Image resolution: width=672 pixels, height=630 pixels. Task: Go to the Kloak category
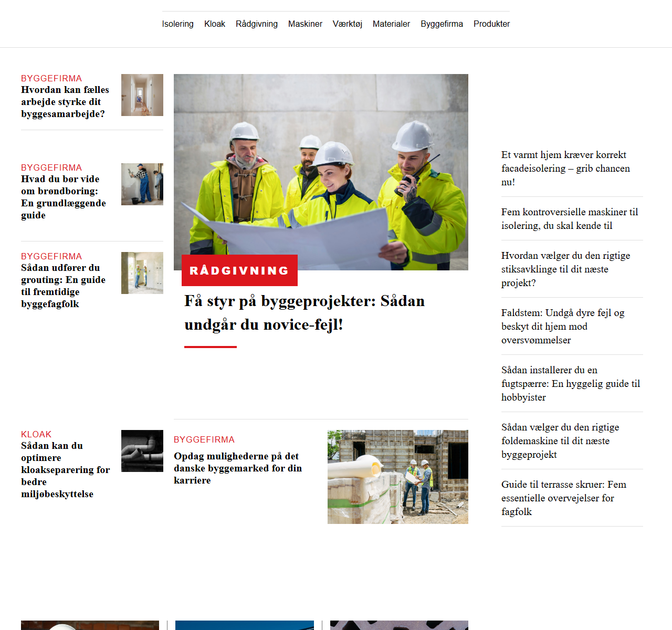(x=214, y=24)
